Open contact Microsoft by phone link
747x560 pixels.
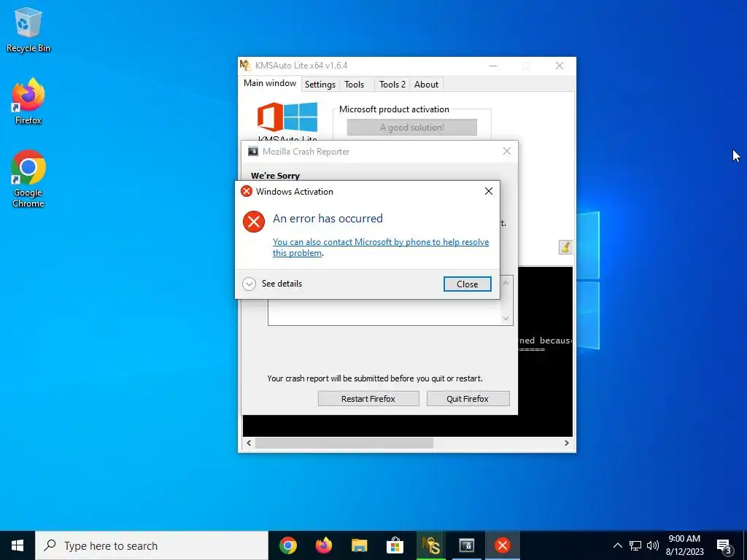coord(381,247)
